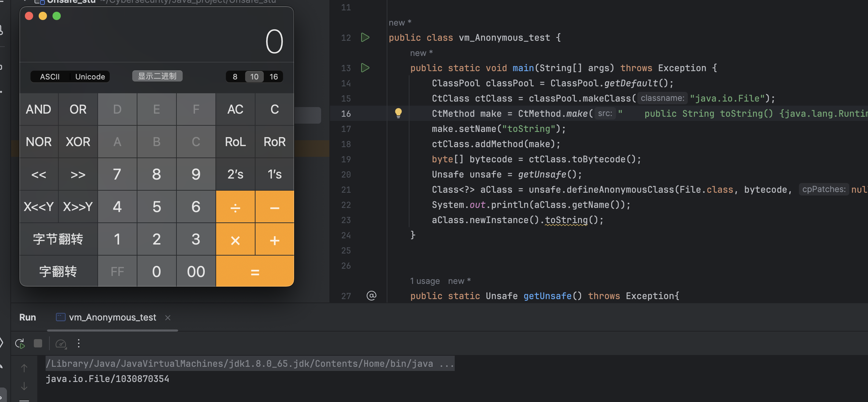Click the X>>Y calculator key
The height and width of the screenshot is (402, 868).
tap(78, 207)
